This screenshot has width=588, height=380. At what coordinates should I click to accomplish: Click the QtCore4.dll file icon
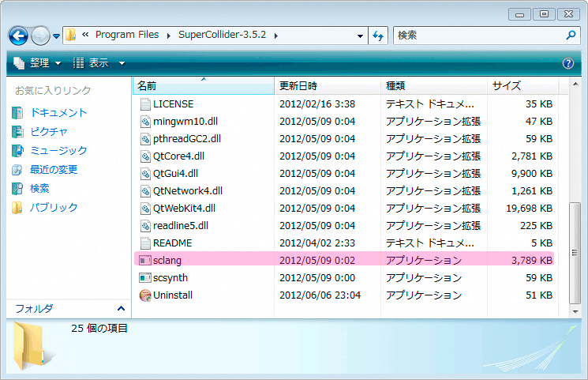coord(144,156)
